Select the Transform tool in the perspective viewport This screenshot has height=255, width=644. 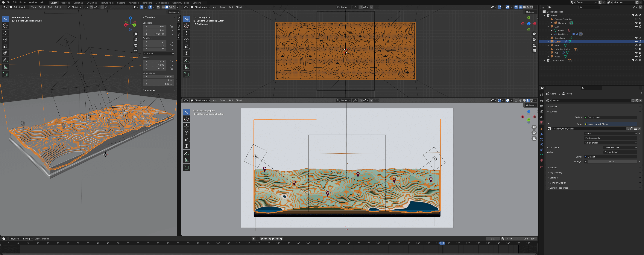(x=5, y=53)
